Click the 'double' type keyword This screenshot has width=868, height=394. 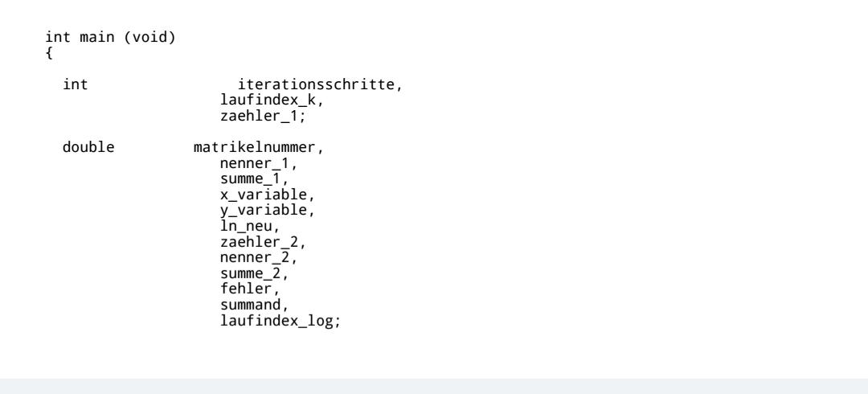tap(88, 147)
